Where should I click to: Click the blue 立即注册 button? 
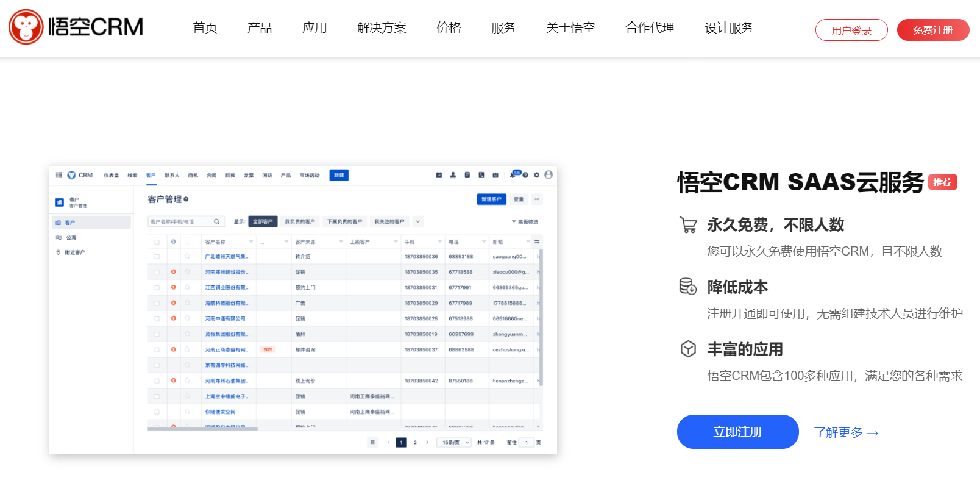[737, 432]
